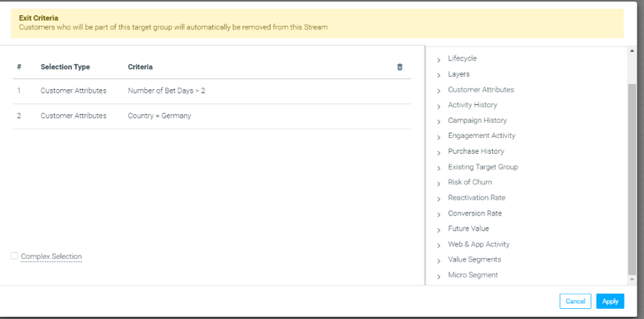
Task: Click Customer Attributes in row 2
Action: (x=73, y=116)
